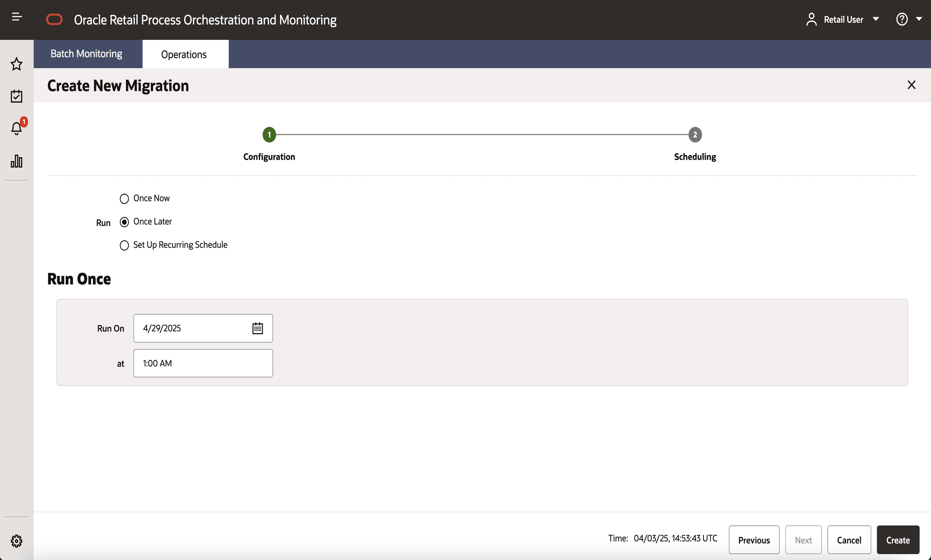Open the hamburger navigation menu

(17, 17)
